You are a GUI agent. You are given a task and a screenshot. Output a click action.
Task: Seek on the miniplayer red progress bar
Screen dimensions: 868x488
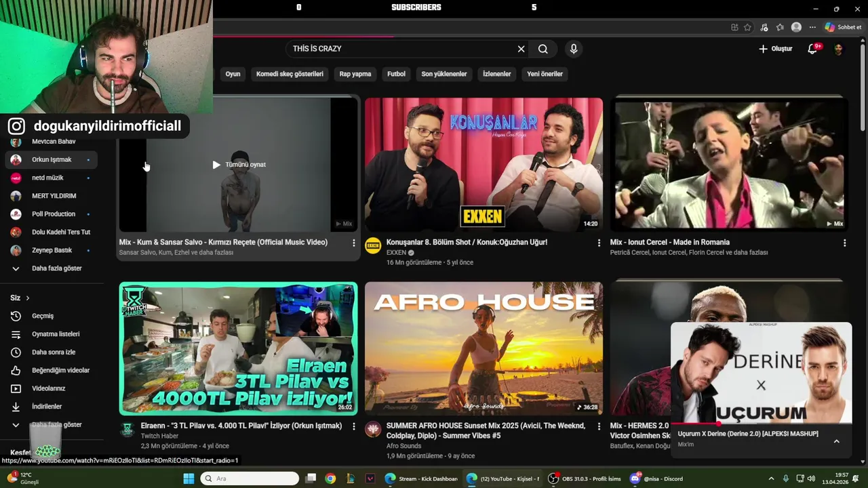(x=761, y=424)
